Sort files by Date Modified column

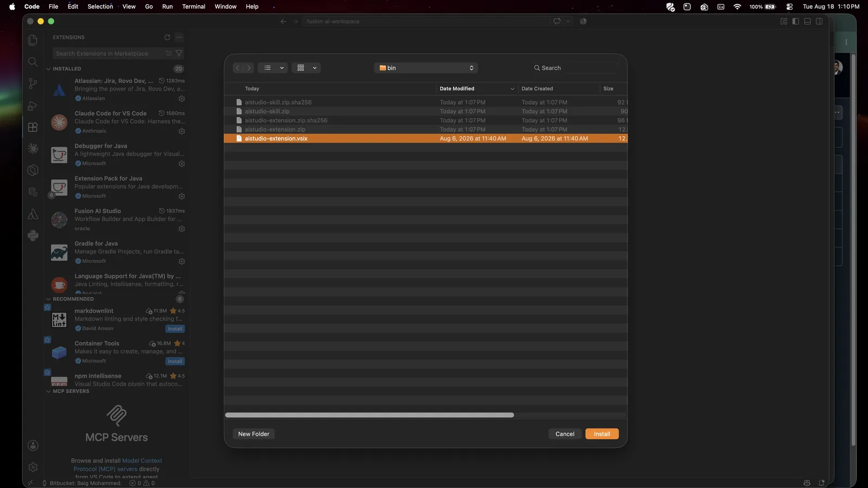point(476,89)
